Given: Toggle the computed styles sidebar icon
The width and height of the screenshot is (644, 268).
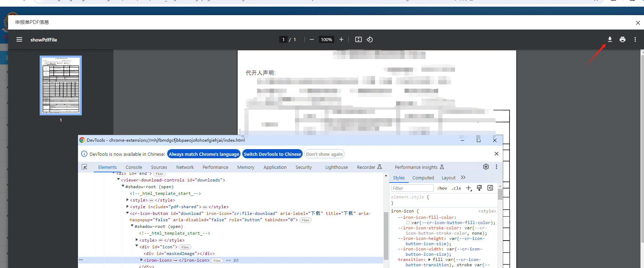Looking at the screenshot, I should pyautogui.click(x=490, y=188).
